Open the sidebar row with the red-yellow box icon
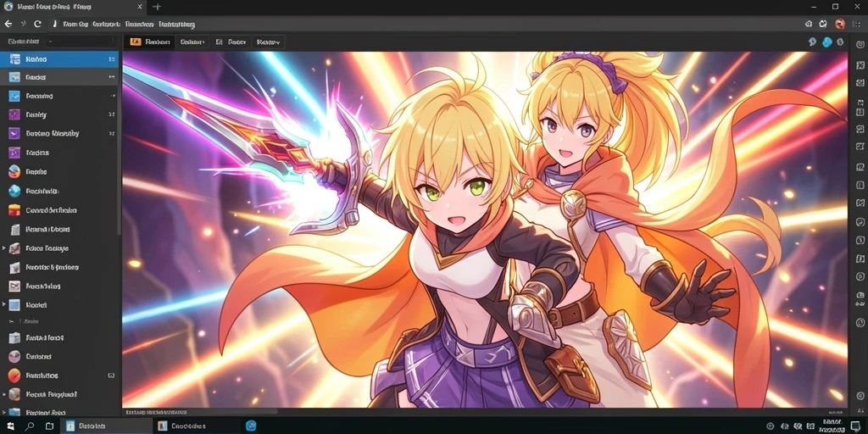868x434 pixels. pyautogui.click(x=59, y=210)
